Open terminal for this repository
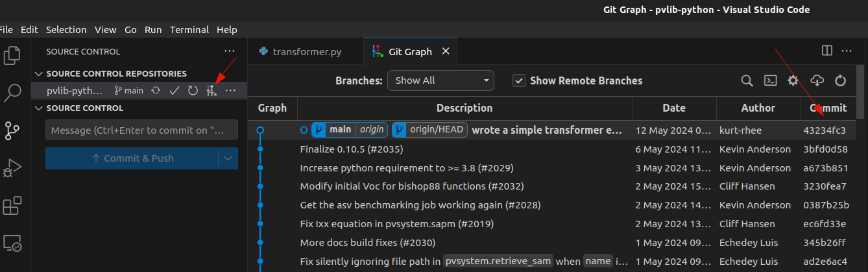 coord(770,80)
